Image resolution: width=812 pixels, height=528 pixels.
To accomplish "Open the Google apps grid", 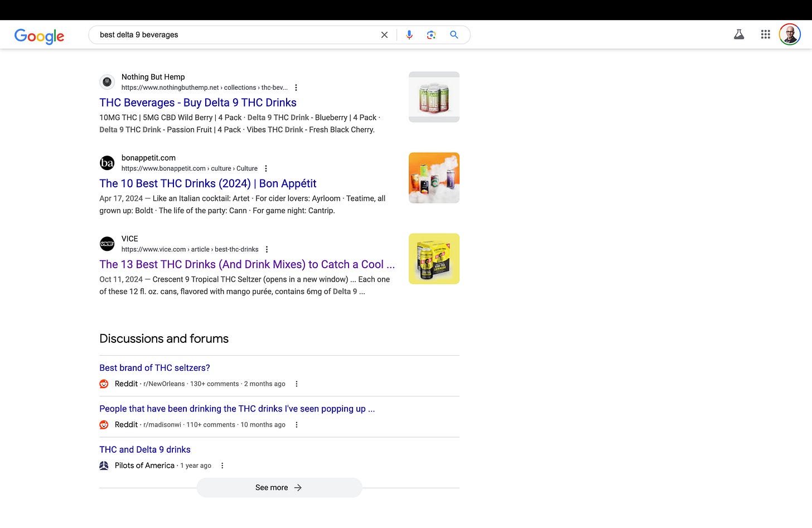I will tap(765, 35).
